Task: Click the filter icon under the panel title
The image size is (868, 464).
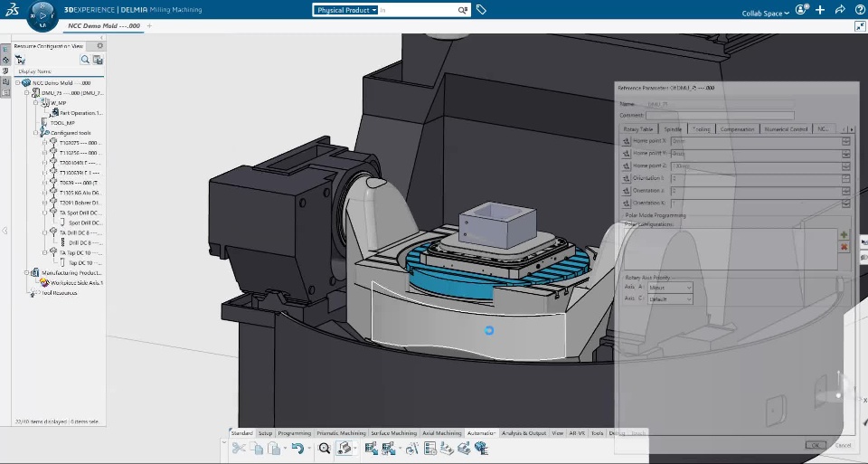Action: coord(20,60)
